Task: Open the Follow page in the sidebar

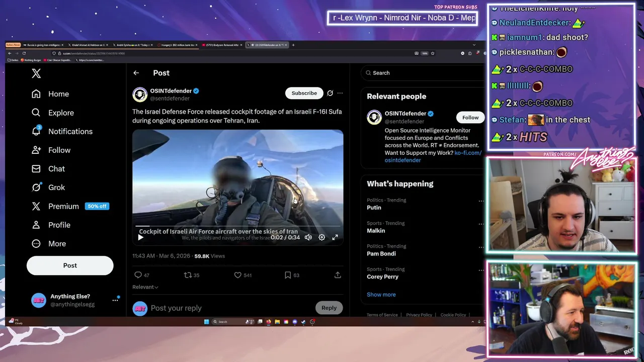Action: (x=51, y=150)
